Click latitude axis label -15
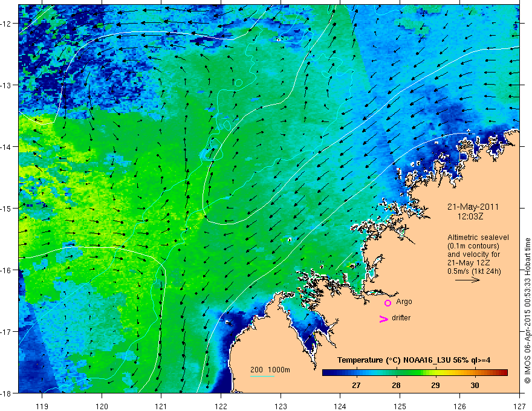 (6, 209)
